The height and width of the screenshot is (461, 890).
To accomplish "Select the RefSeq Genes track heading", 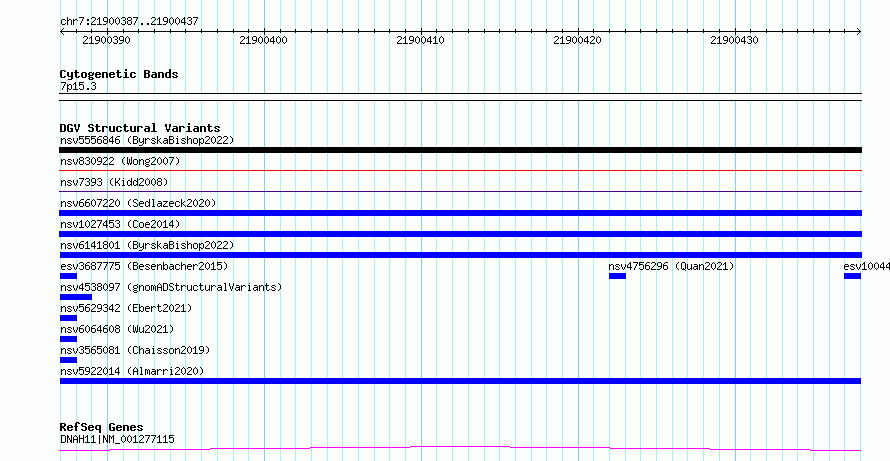I will [102, 427].
